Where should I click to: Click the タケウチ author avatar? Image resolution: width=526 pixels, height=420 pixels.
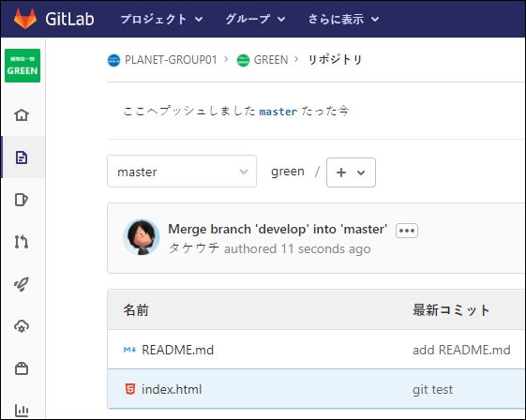[142, 237]
